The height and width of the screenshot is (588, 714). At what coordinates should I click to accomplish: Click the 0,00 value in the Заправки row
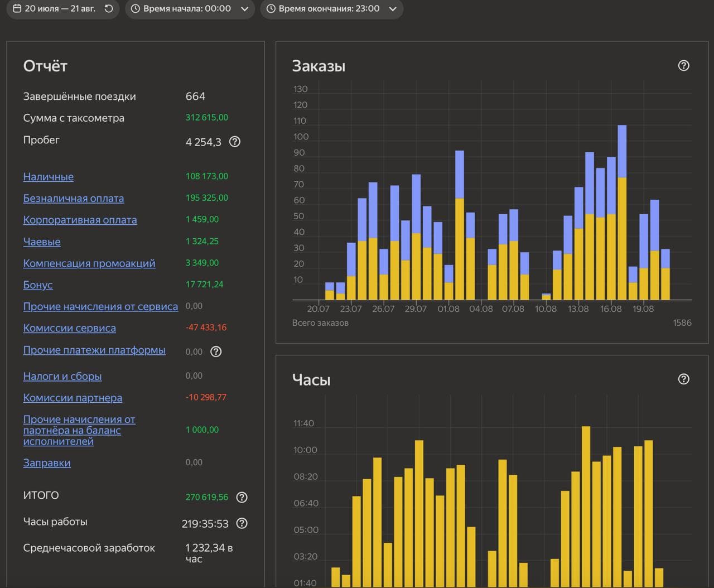[194, 462]
